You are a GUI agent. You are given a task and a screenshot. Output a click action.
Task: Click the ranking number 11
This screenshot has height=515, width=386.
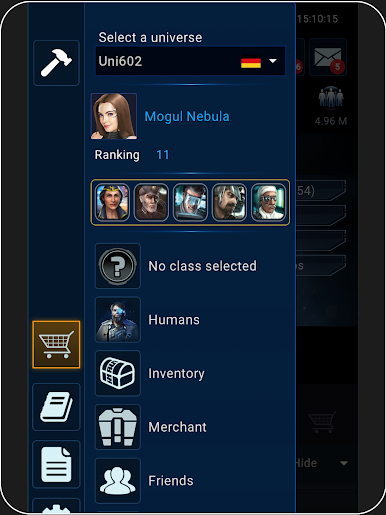pos(163,155)
